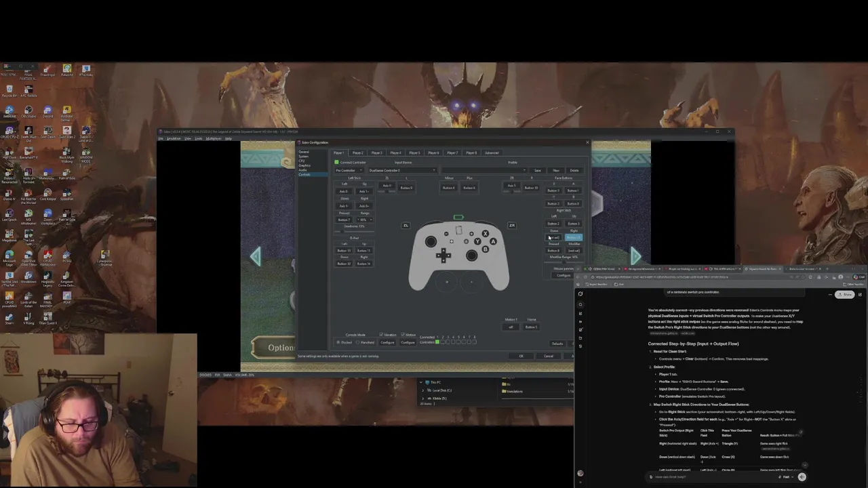Select Audio in the configuration sidebar
Viewport: 868px width, 488px height.
pos(302,169)
